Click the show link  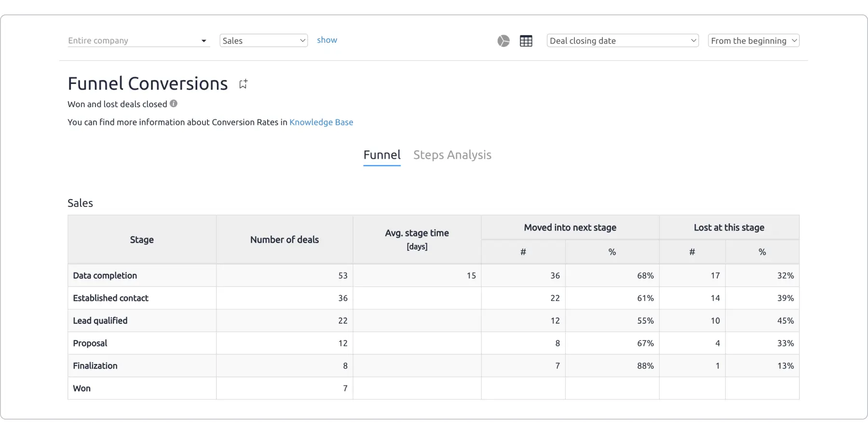[327, 40]
